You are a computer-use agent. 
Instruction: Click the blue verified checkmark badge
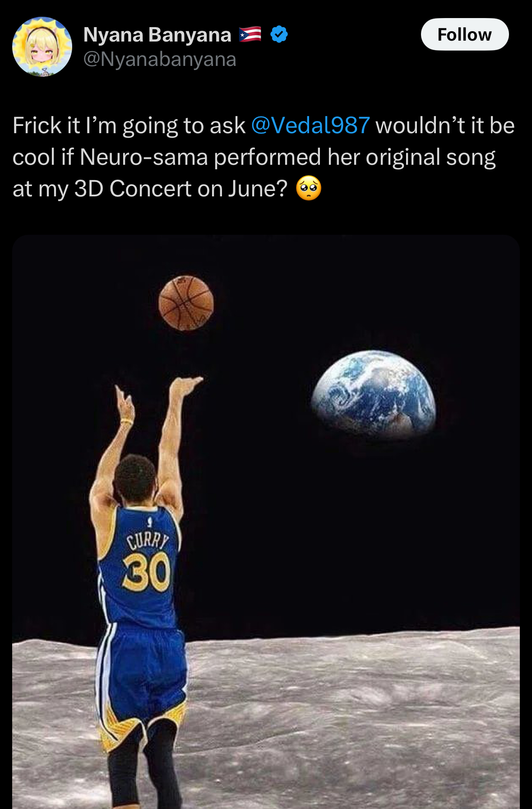[279, 34]
